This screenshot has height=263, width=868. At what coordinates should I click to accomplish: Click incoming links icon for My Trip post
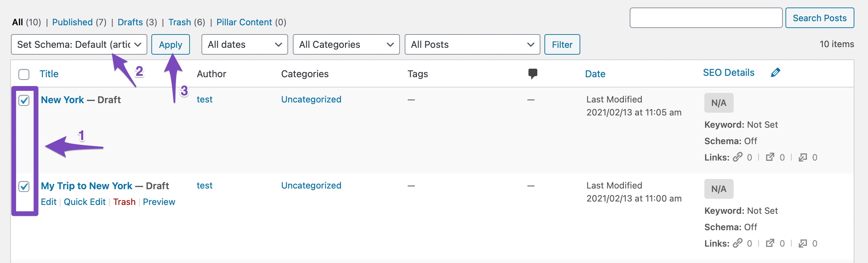[803, 243]
